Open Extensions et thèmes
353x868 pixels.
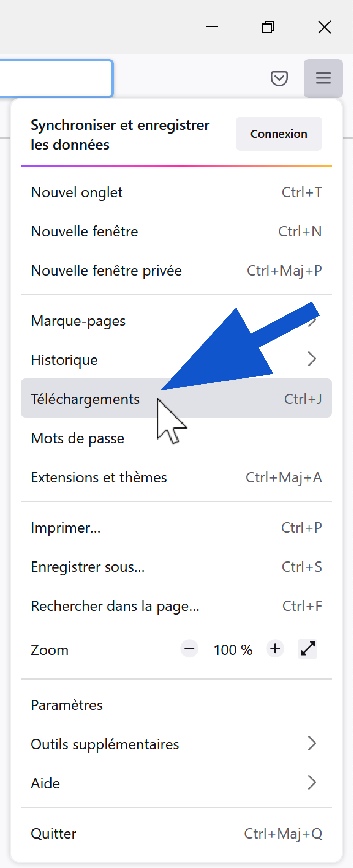click(176, 477)
